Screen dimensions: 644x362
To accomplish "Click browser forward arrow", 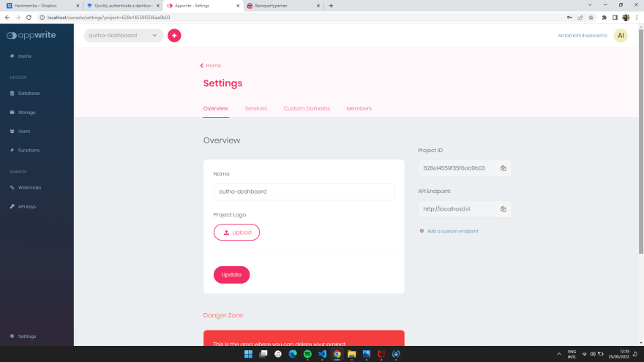I will 18,18.
